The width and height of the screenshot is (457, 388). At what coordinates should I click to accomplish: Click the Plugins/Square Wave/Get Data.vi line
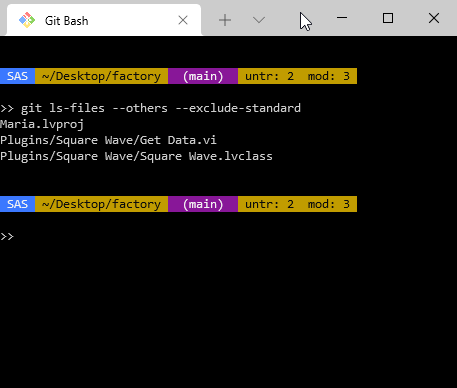pos(108,140)
